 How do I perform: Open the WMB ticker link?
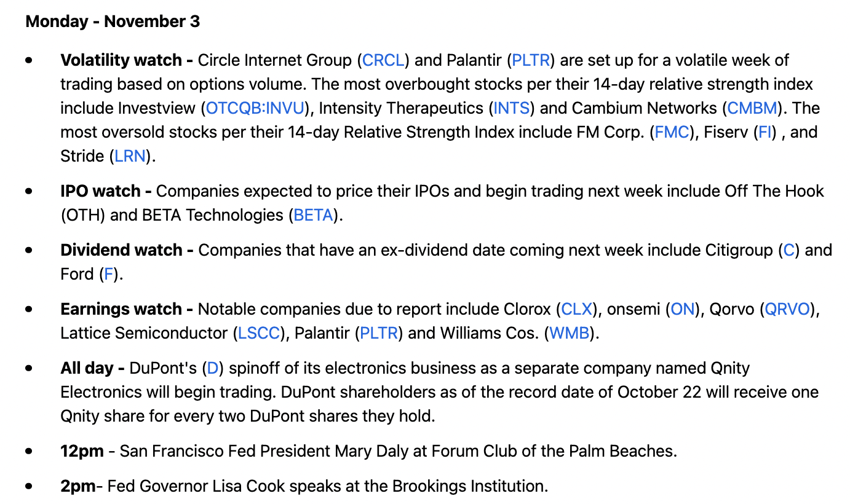click(570, 333)
